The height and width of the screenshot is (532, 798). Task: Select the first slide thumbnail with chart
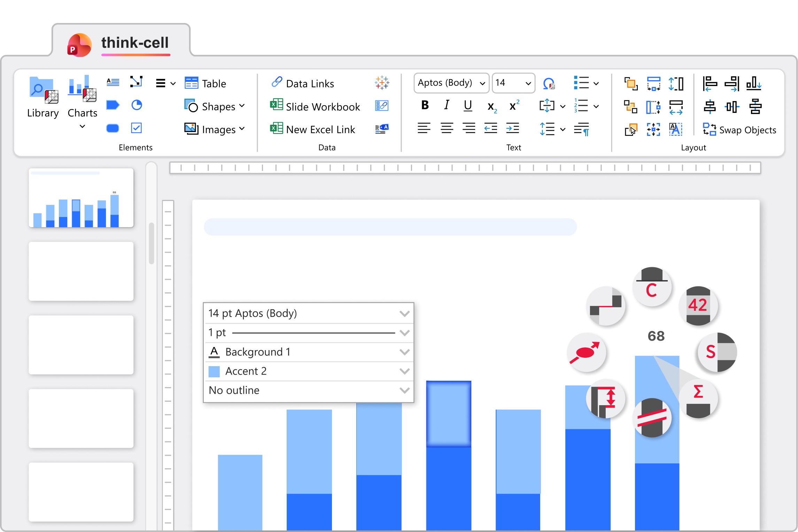click(81, 198)
